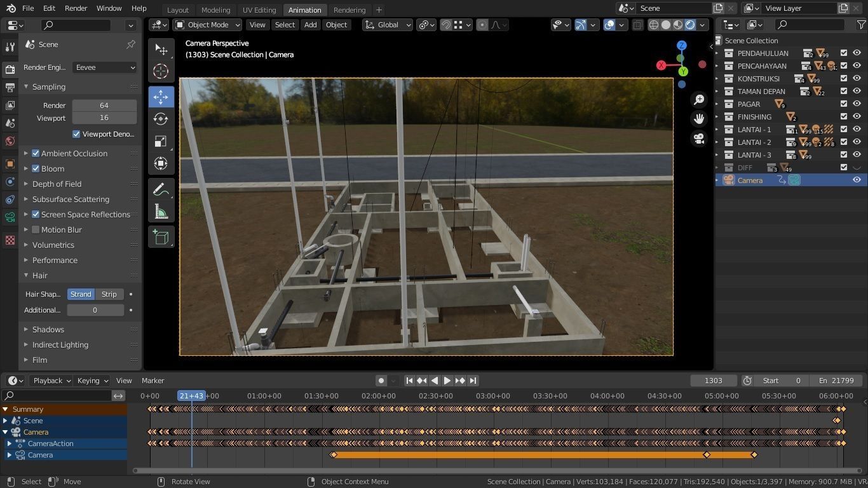
Task: Uncheck Screen Space Reflections
Action: (x=36, y=214)
